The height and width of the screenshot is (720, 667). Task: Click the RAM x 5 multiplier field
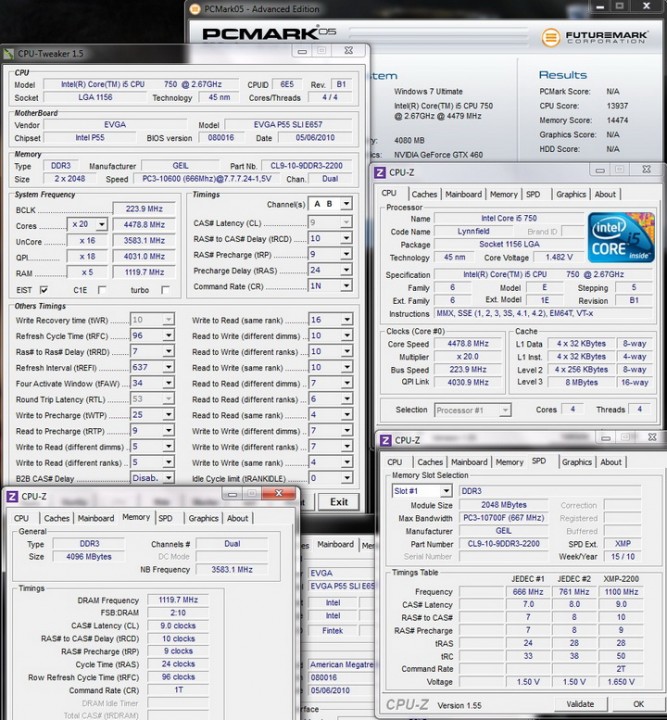click(x=87, y=272)
